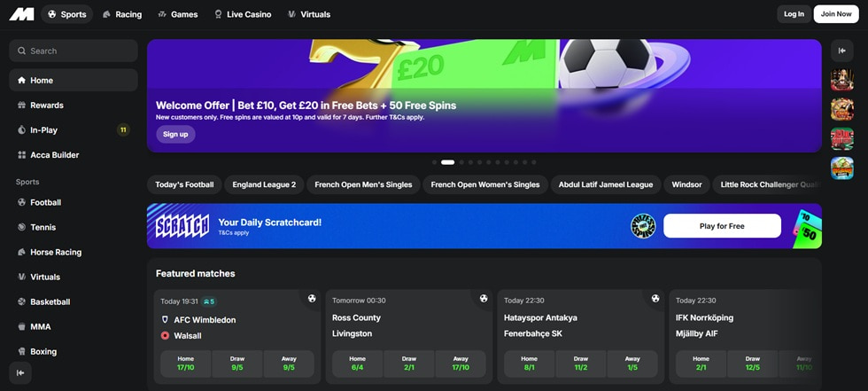The image size is (868, 391).
Task: Open In-Play in sidebar
Action: pos(73,130)
